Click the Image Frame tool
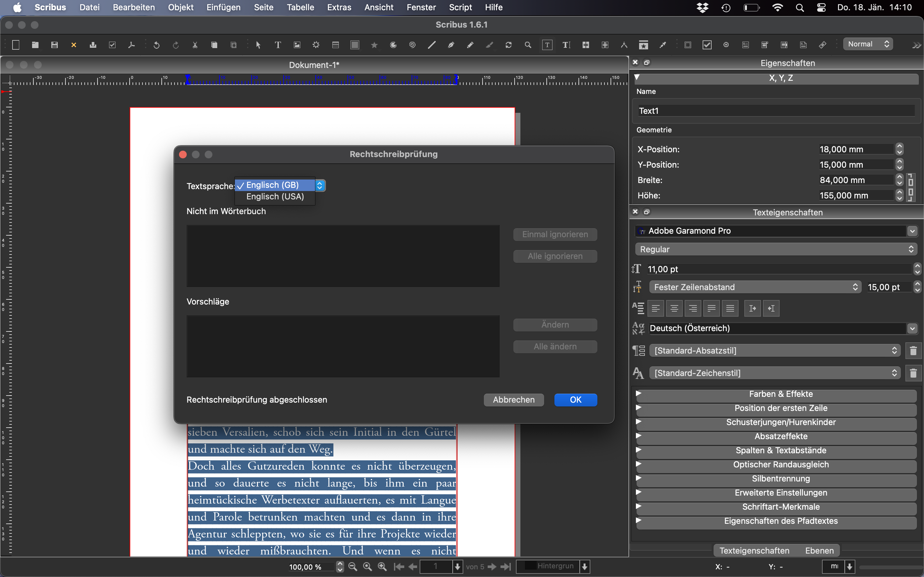924x577 pixels. click(297, 45)
